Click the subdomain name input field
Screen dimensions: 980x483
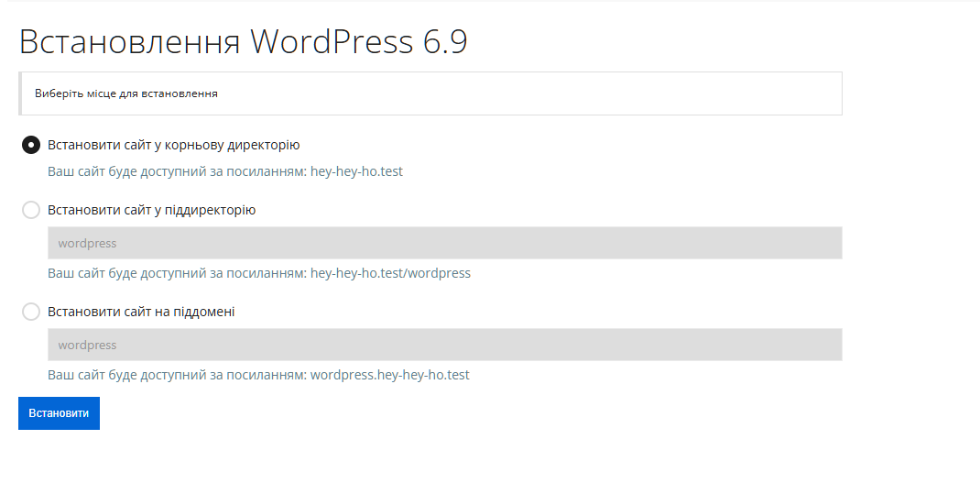pos(445,345)
